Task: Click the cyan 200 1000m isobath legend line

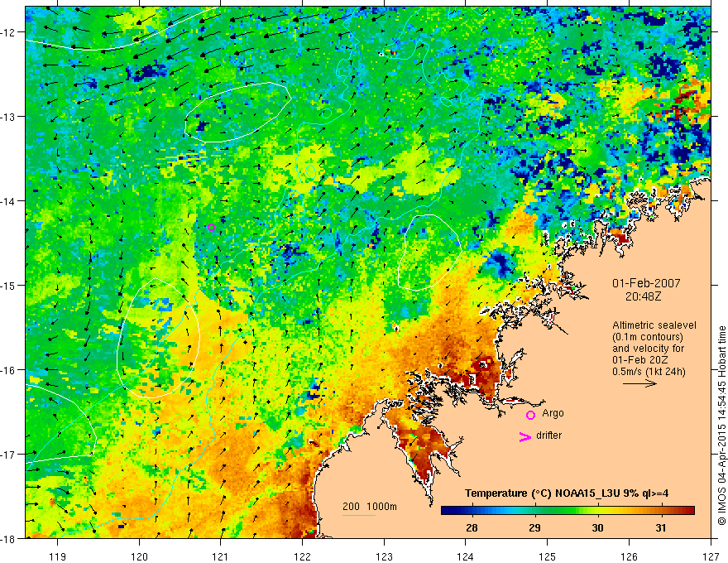Action: (x=359, y=515)
